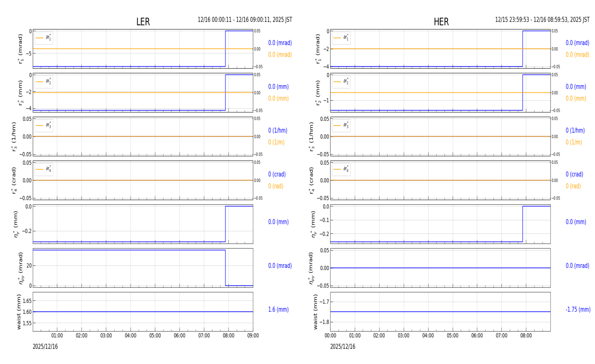
Task: Select the HER time range header text
Action: [x=542, y=20]
